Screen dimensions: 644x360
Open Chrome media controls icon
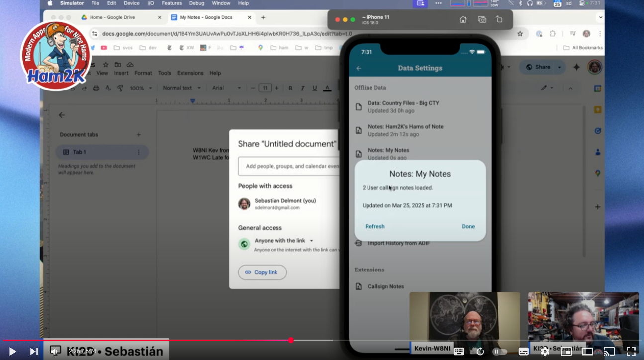point(573,34)
